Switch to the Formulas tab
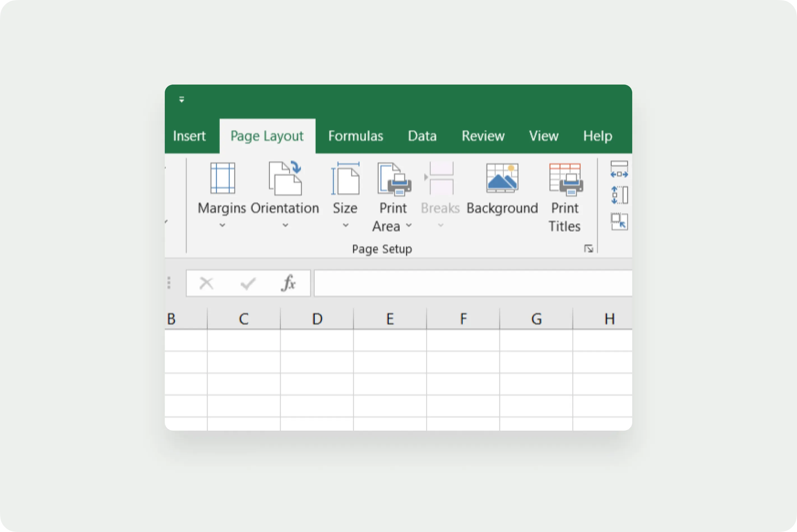 [356, 136]
